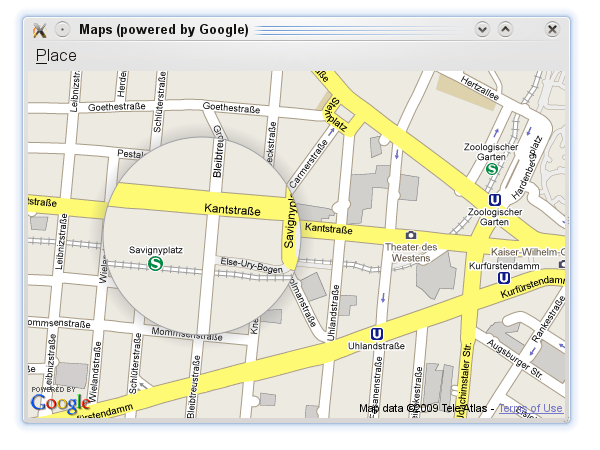Click the Zoologischer Garten U-Bahn icon
600x450 pixels.
(x=482, y=200)
